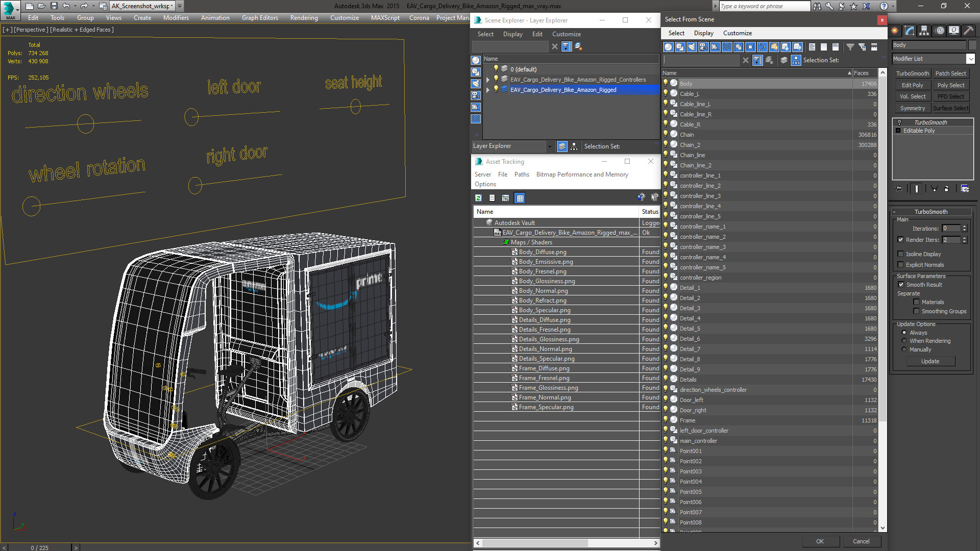
Task: Open the Display command panel tab
Action: (953, 31)
